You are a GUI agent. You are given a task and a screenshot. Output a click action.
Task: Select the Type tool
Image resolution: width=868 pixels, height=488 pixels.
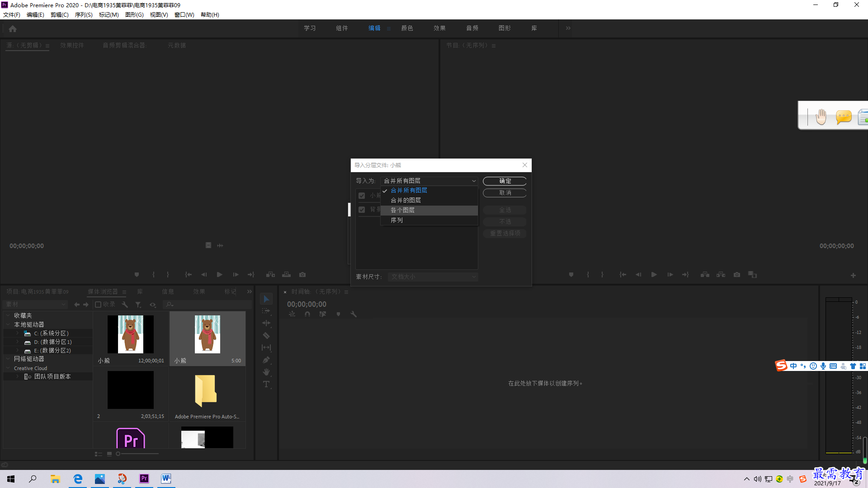point(266,384)
